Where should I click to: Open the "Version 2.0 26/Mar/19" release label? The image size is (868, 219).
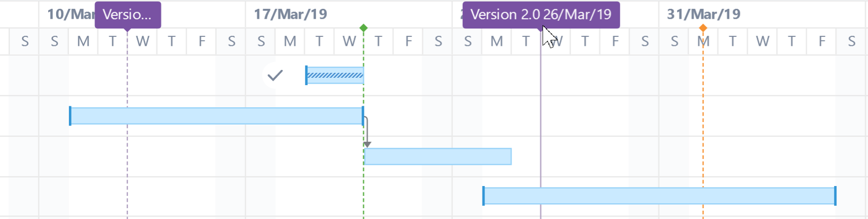[x=541, y=15]
